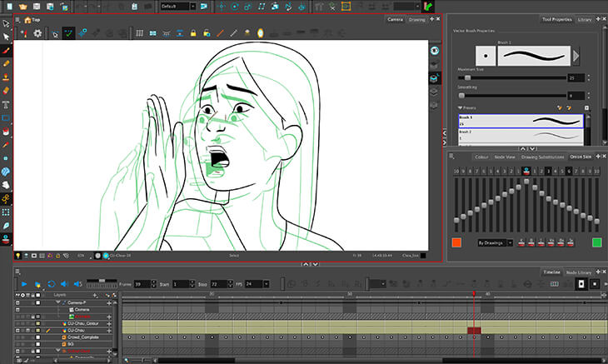This screenshot has height=364, width=608.
Task: Pick the Pencil tool
Action: coord(6,63)
